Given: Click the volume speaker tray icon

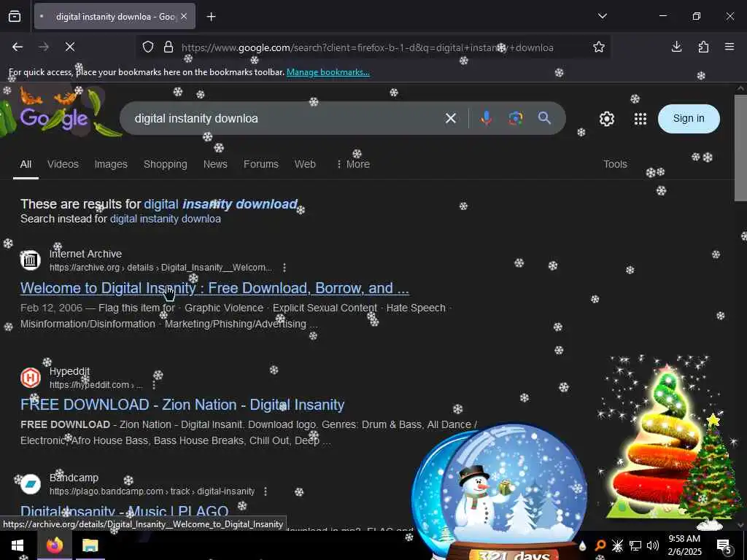Looking at the screenshot, I should [653, 545].
